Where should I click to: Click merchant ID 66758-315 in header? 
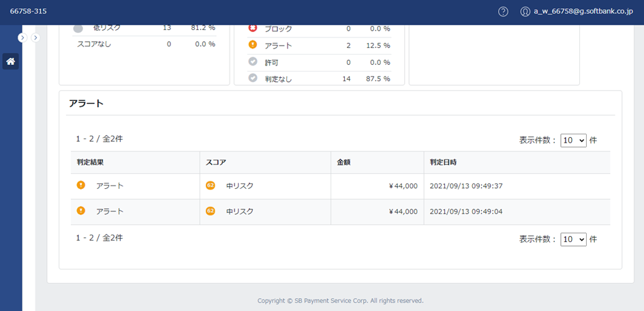tap(28, 12)
